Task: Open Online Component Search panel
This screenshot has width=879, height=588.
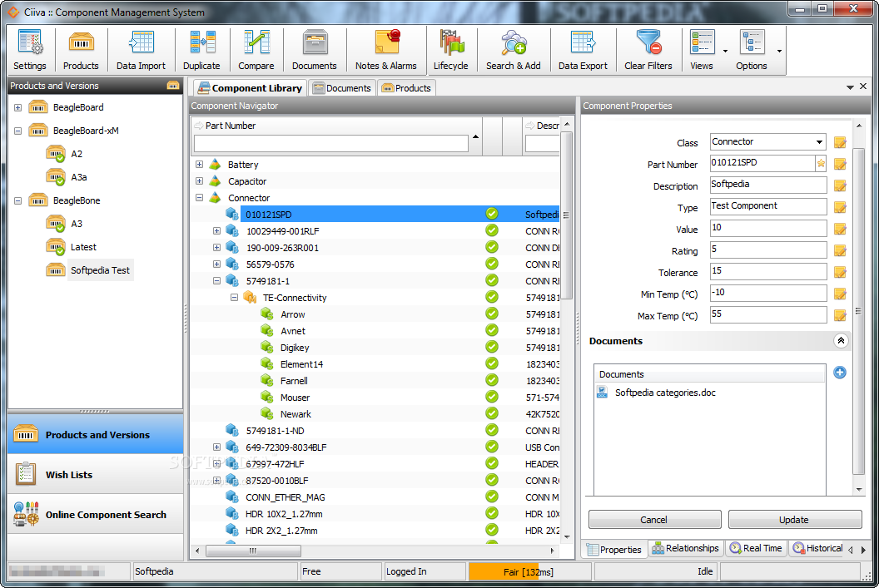Action: tap(95, 514)
